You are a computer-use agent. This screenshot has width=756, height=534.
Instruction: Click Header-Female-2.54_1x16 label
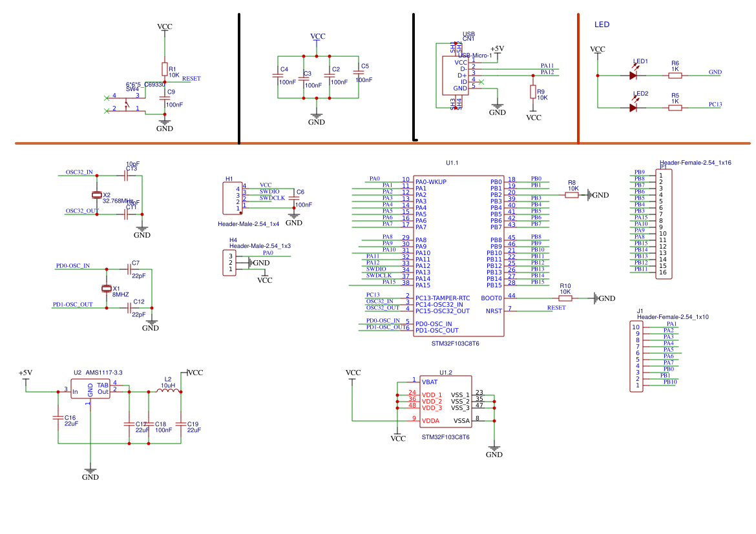click(695, 163)
